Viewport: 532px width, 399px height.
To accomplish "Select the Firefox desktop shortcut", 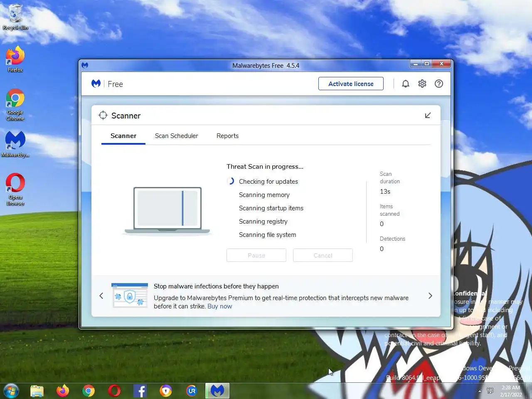I will (x=15, y=59).
